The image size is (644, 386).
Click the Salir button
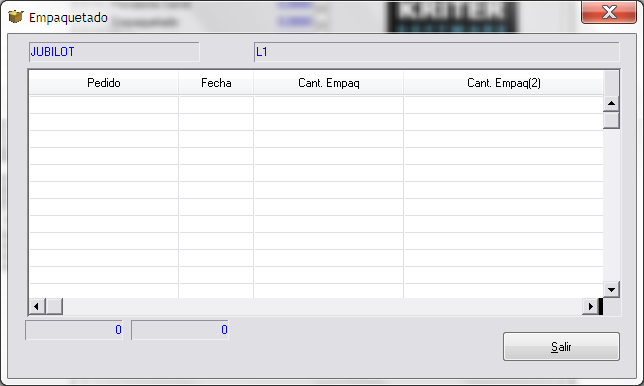point(561,347)
